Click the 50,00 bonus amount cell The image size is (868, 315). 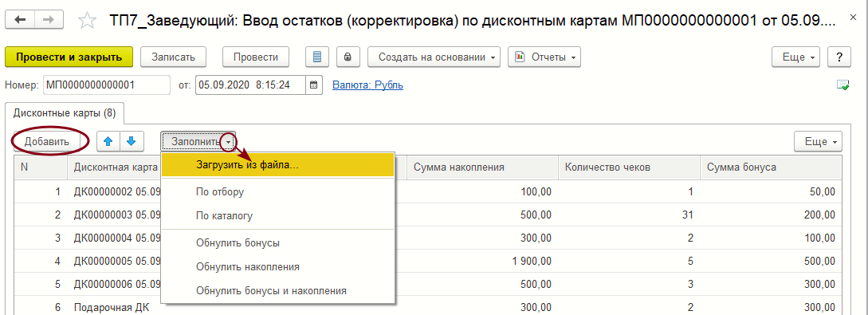[x=771, y=191]
